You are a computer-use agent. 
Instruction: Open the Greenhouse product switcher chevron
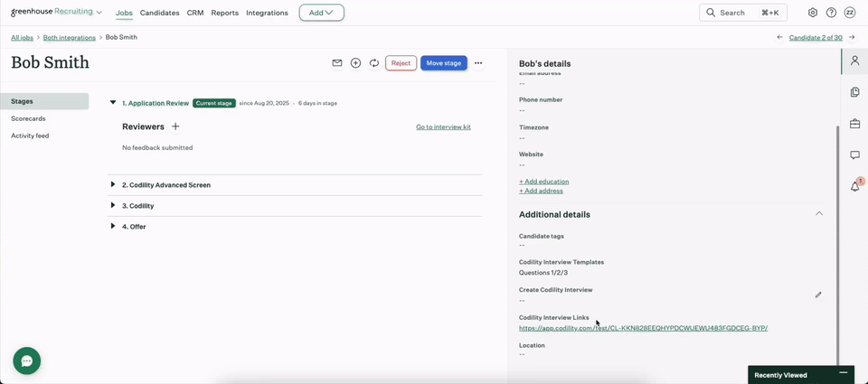pyautogui.click(x=99, y=12)
